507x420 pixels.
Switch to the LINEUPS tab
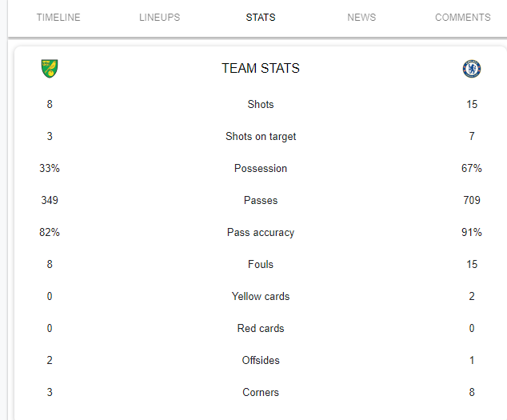point(159,17)
